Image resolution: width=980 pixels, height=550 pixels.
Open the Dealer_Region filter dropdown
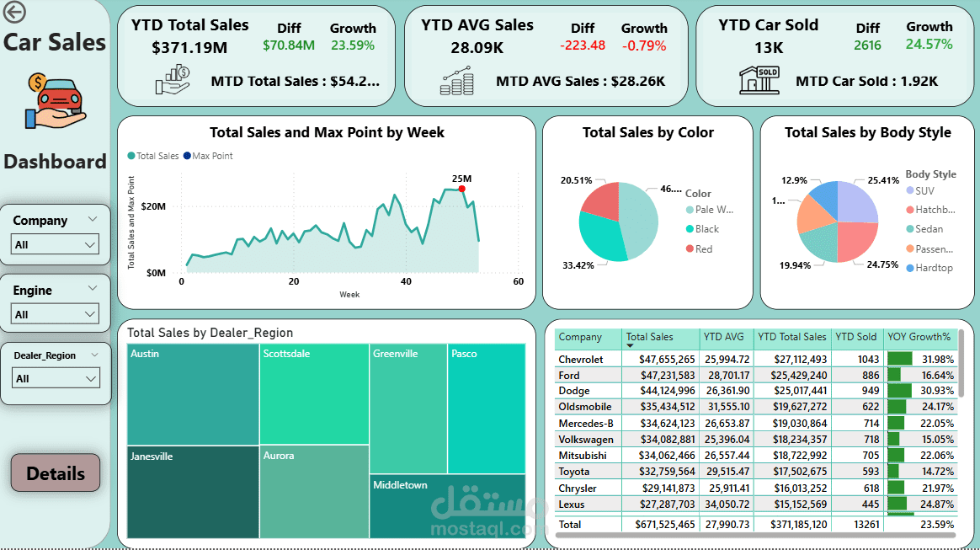point(56,378)
